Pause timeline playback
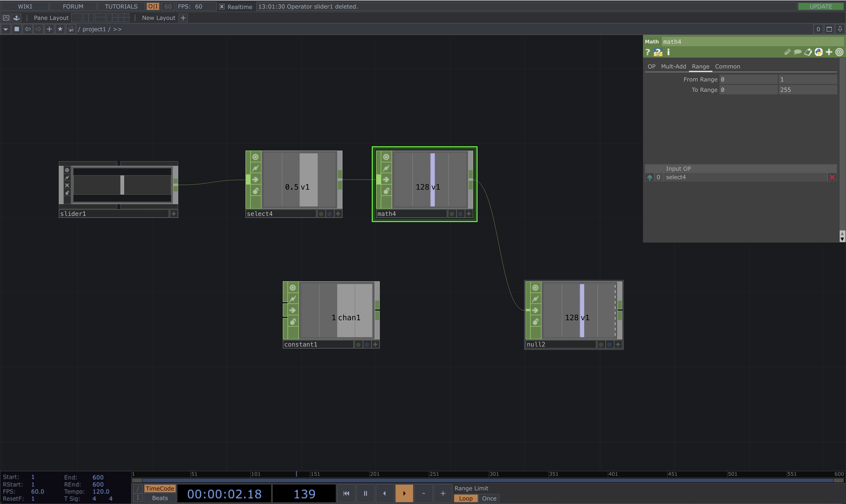846x504 pixels. (366, 493)
